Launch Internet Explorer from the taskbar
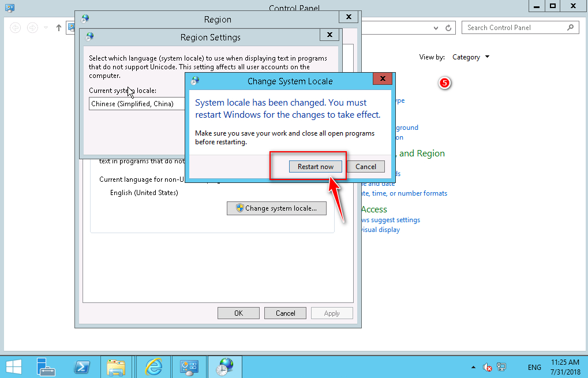 (153, 367)
